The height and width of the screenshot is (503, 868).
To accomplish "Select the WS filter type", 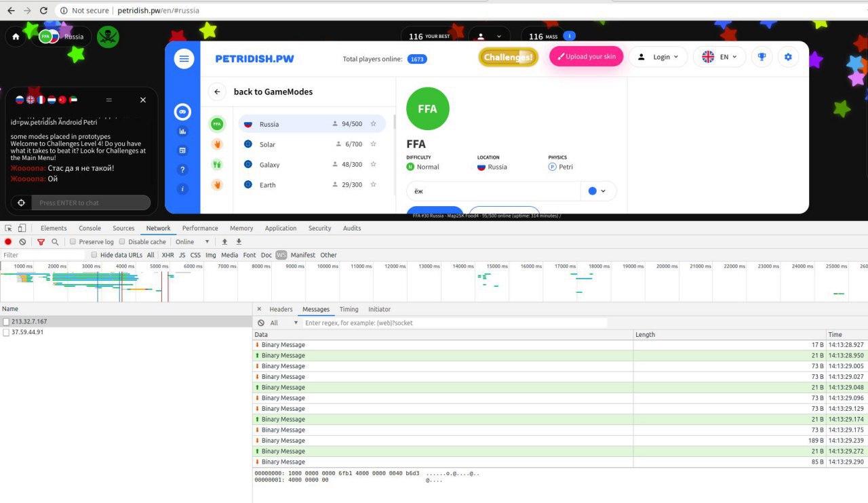I will coord(281,255).
